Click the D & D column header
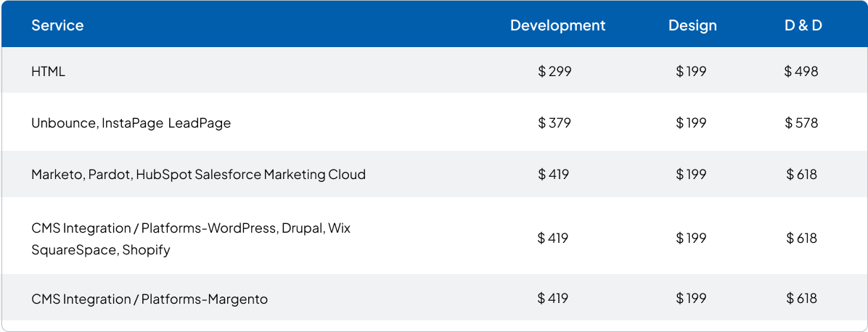The width and height of the screenshot is (868, 332). 803,25
